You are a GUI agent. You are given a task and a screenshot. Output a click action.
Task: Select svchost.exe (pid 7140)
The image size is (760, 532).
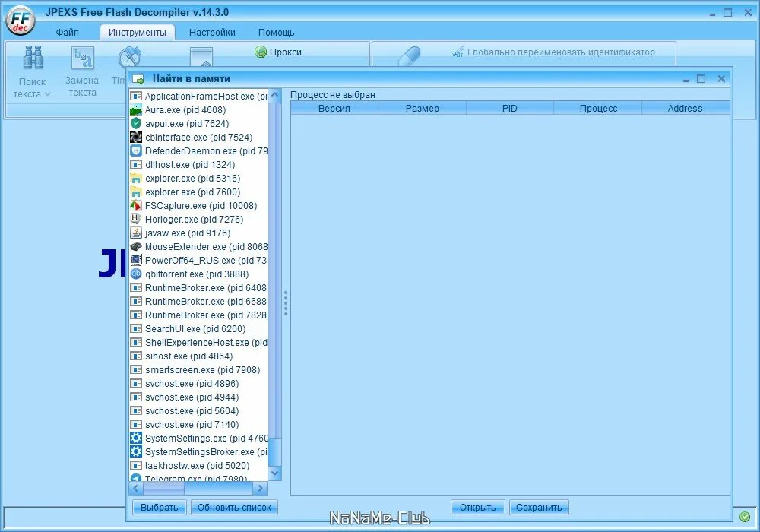198,424
